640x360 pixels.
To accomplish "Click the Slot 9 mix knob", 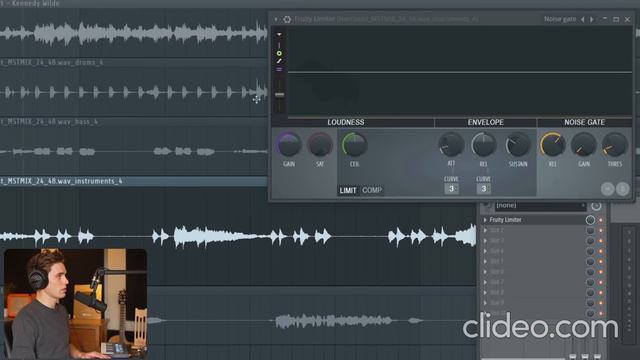I will click(590, 303).
